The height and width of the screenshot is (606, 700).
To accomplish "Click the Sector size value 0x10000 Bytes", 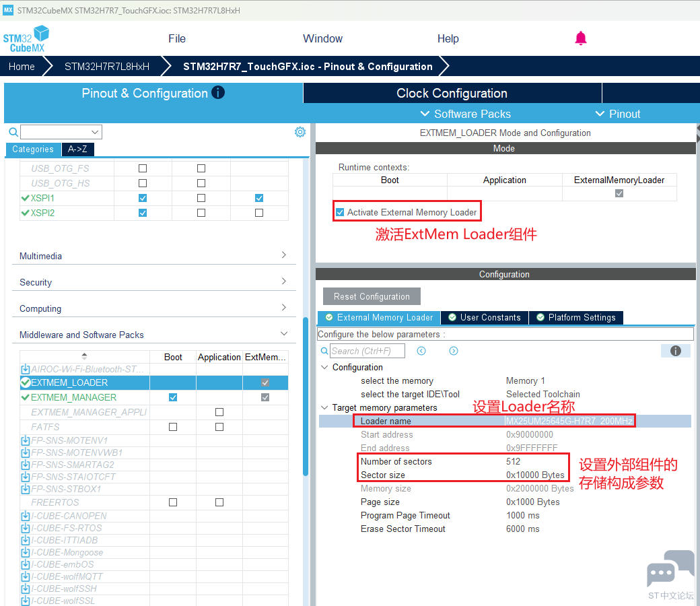I will 535,475.
